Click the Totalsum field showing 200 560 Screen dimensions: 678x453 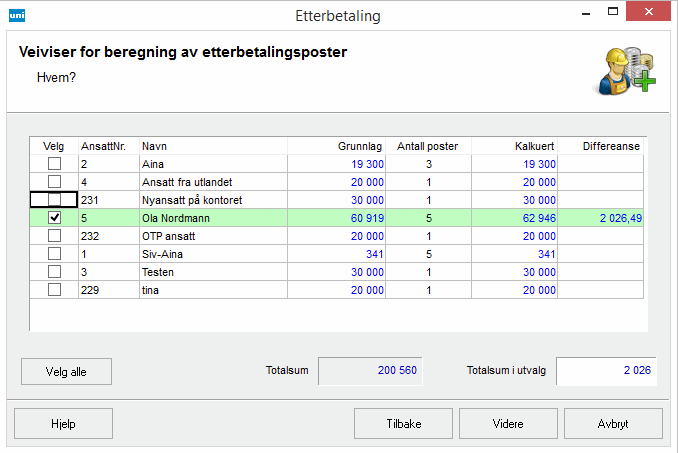(x=370, y=371)
